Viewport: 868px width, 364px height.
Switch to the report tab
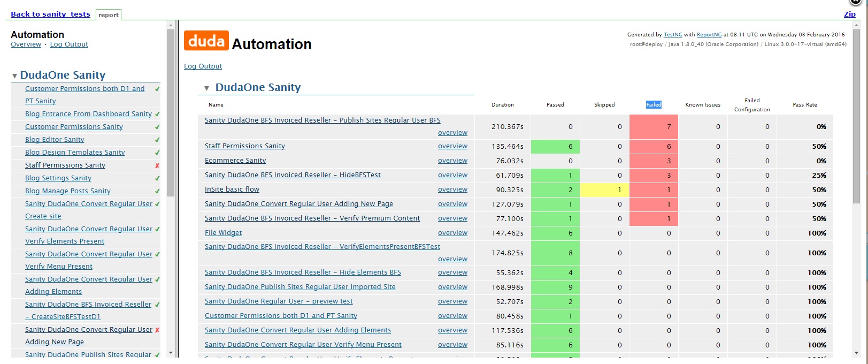click(x=109, y=15)
